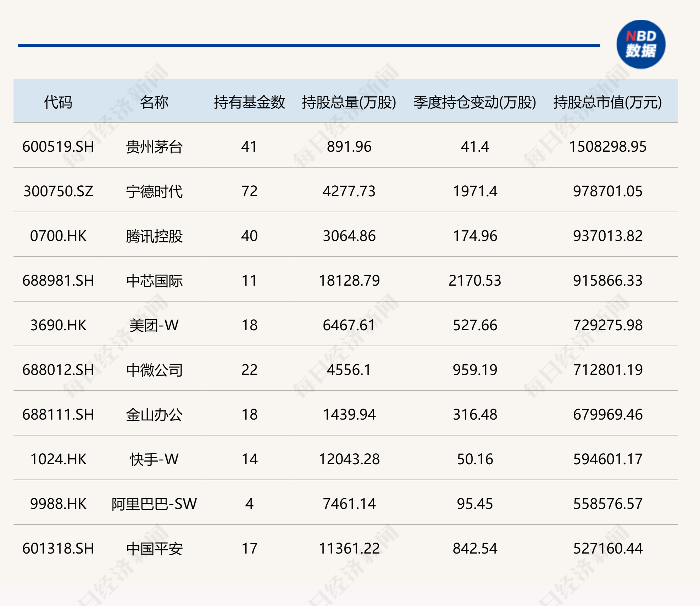This screenshot has height=606, width=700.
Task: Click fund count 22
Action: click(249, 370)
